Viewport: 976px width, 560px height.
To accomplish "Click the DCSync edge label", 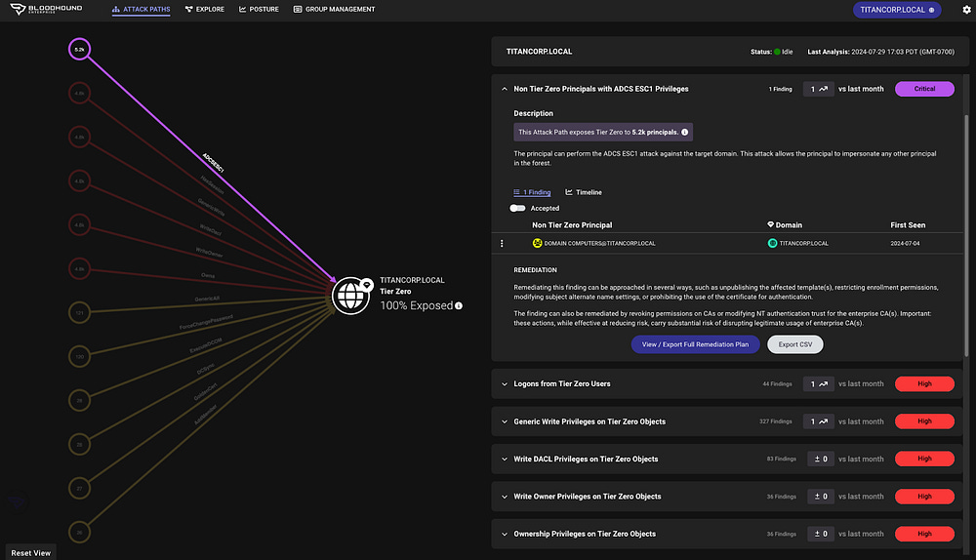I will tap(205, 369).
